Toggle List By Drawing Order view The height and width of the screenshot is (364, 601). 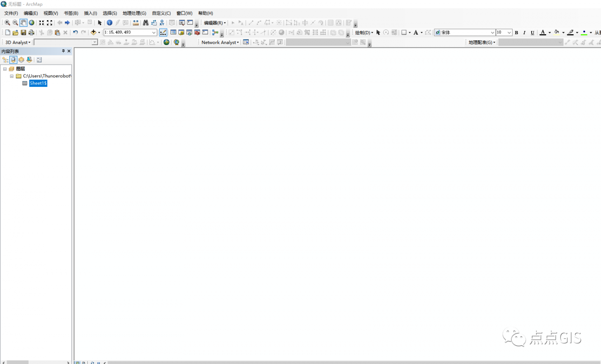[x=5, y=60]
